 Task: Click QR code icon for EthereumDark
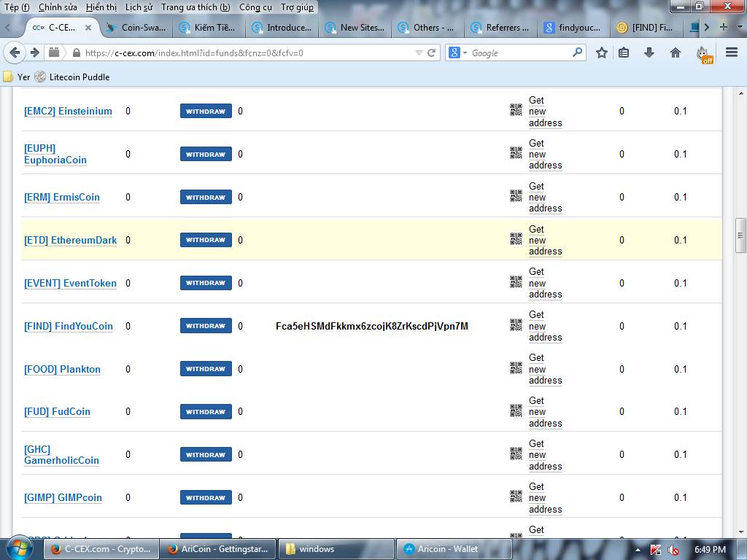click(516, 238)
